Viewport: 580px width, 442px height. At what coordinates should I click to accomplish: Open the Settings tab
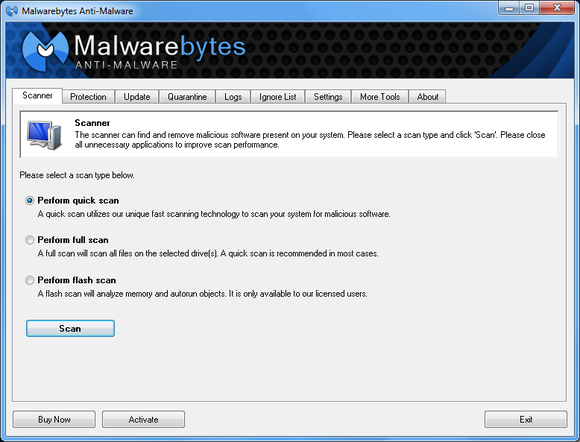pos(328,97)
